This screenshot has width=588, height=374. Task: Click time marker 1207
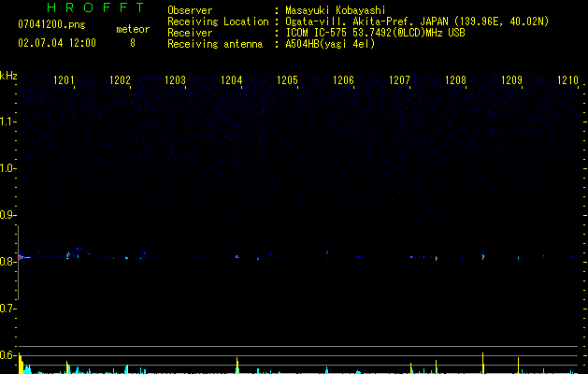(x=399, y=80)
